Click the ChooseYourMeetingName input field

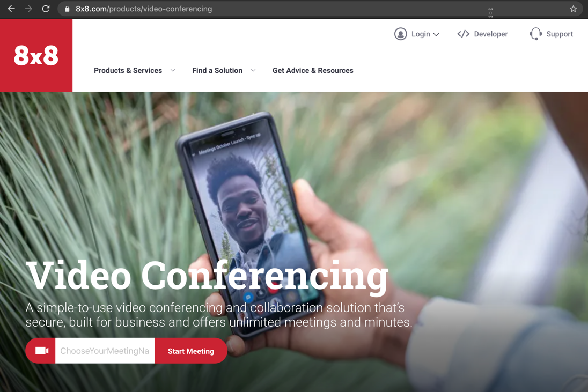(105, 351)
